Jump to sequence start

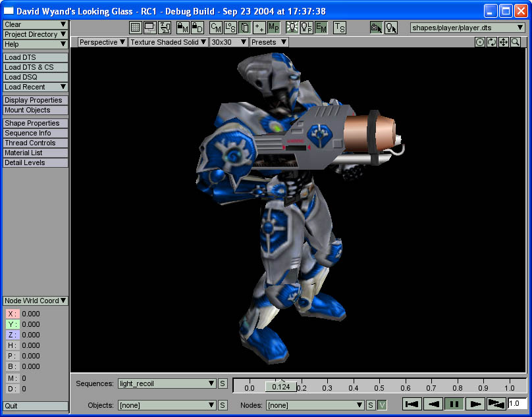tap(412, 404)
